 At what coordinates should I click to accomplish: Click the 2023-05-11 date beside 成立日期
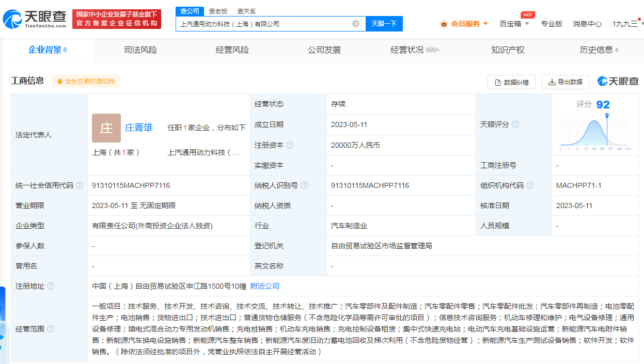(x=349, y=124)
